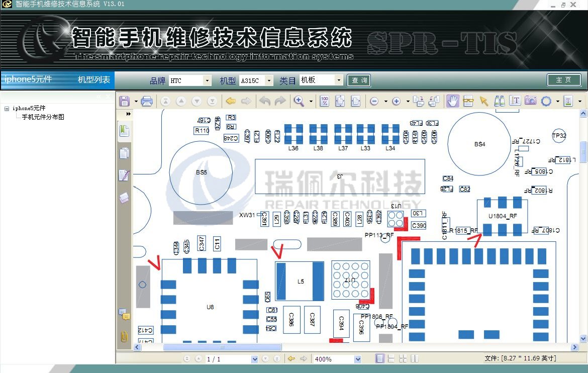Toggle single page layout view
Image resolution: width=588 pixels, height=373 pixels.
coord(380,358)
